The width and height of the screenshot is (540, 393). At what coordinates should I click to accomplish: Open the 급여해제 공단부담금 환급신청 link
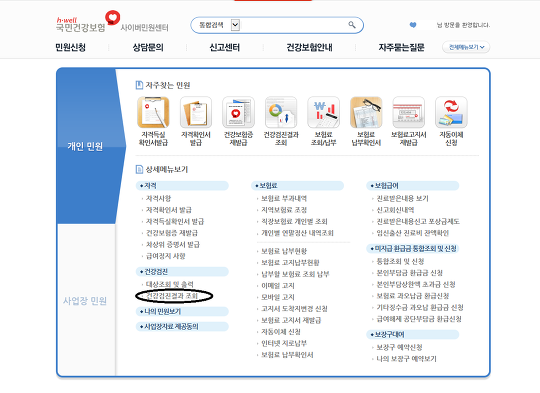419,319
